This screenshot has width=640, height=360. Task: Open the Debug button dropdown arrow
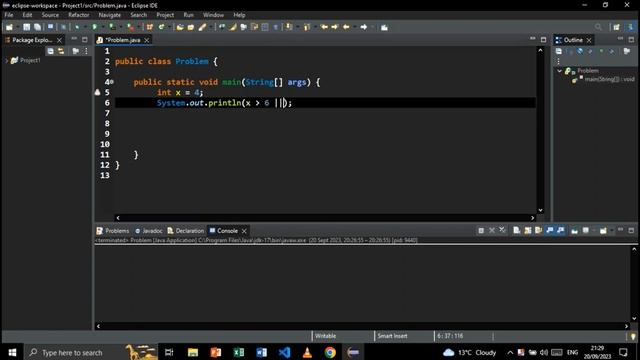pos(84,27)
